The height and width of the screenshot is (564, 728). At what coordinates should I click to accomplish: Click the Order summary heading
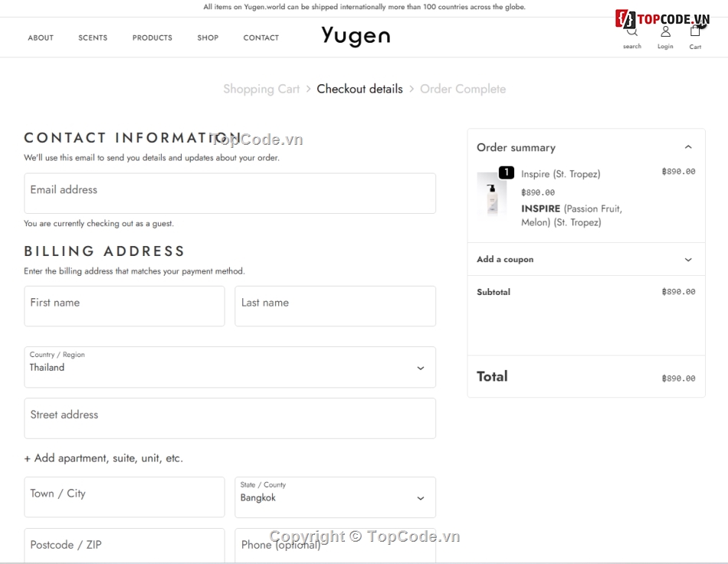(516, 148)
